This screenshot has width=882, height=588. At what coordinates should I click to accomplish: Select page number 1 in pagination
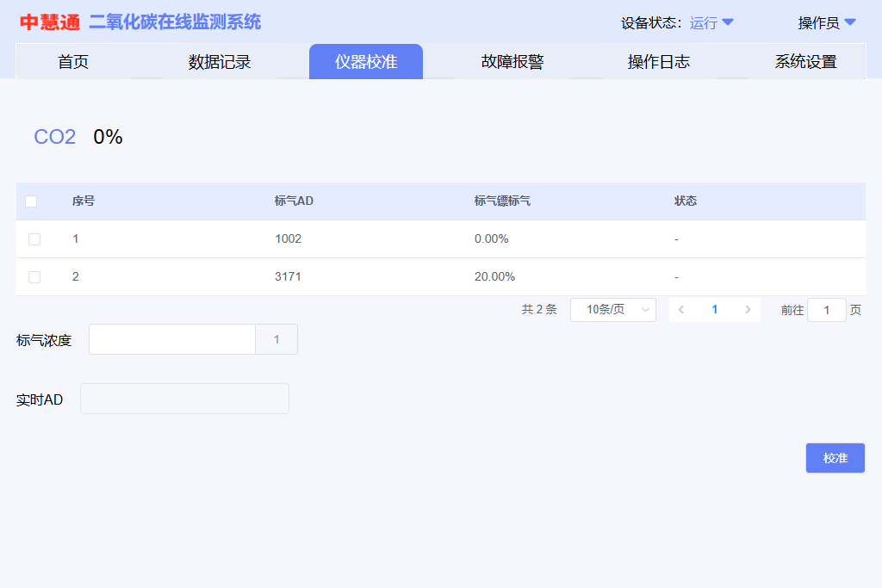pos(714,310)
